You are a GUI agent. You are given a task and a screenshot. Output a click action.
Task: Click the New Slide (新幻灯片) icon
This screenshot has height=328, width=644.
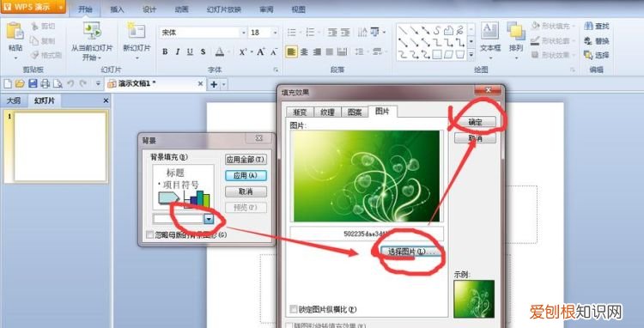pos(137,31)
